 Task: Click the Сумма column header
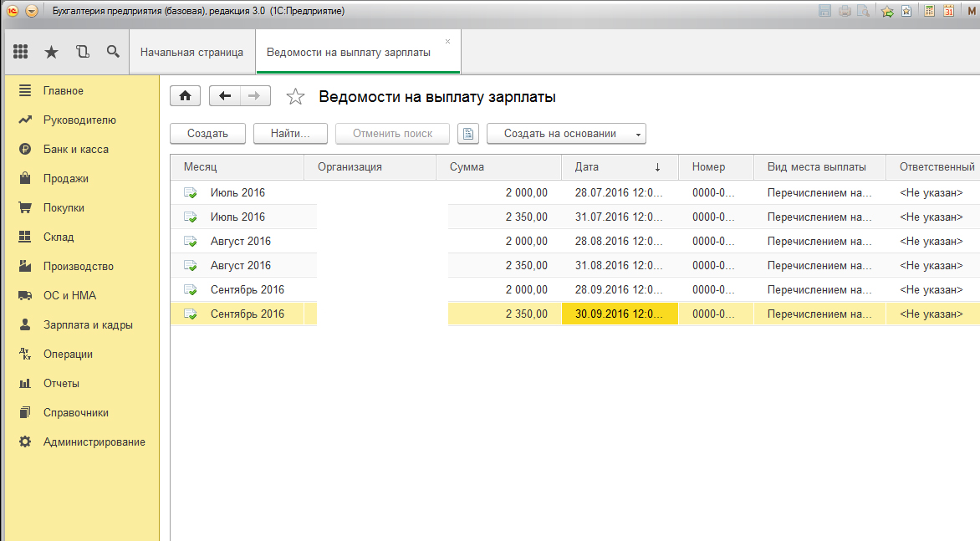[x=498, y=167]
